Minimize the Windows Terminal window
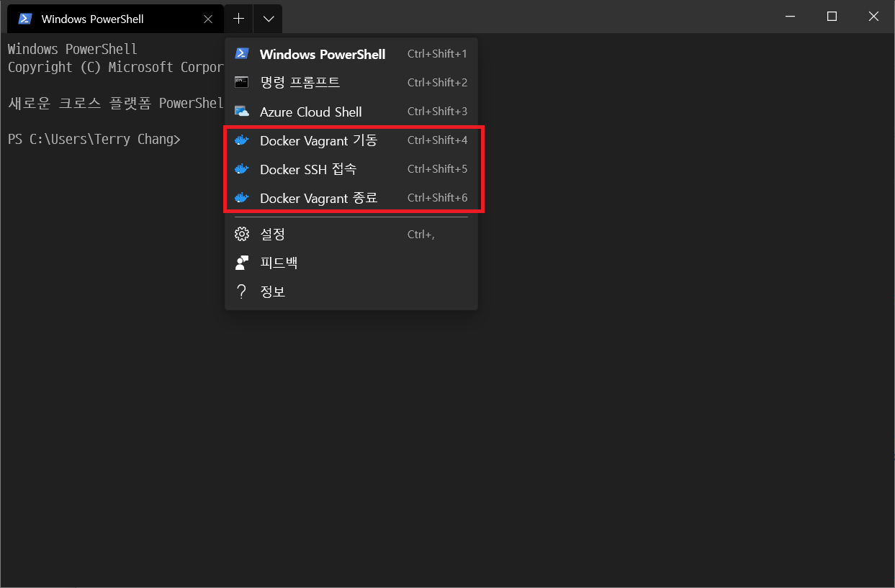Image resolution: width=895 pixels, height=588 pixels. point(791,17)
